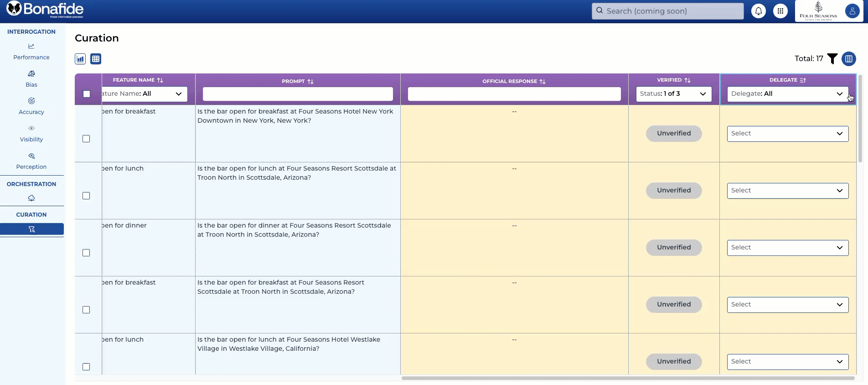Open the Orchestration cloud icon
The height and width of the screenshot is (385, 868).
(x=31, y=198)
